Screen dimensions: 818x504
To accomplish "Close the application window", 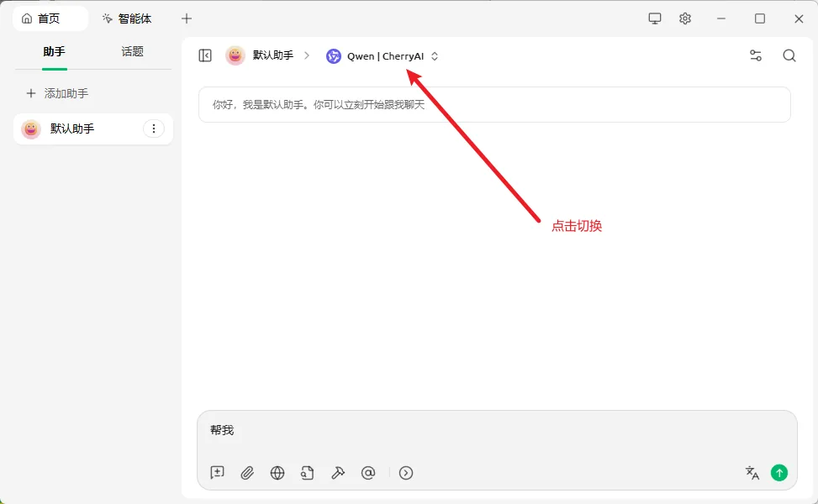I will 799,18.
